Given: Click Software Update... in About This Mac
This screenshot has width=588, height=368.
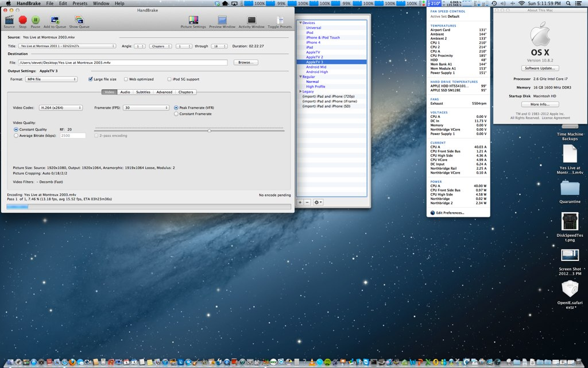Looking at the screenshot, I should click(540, 68).
